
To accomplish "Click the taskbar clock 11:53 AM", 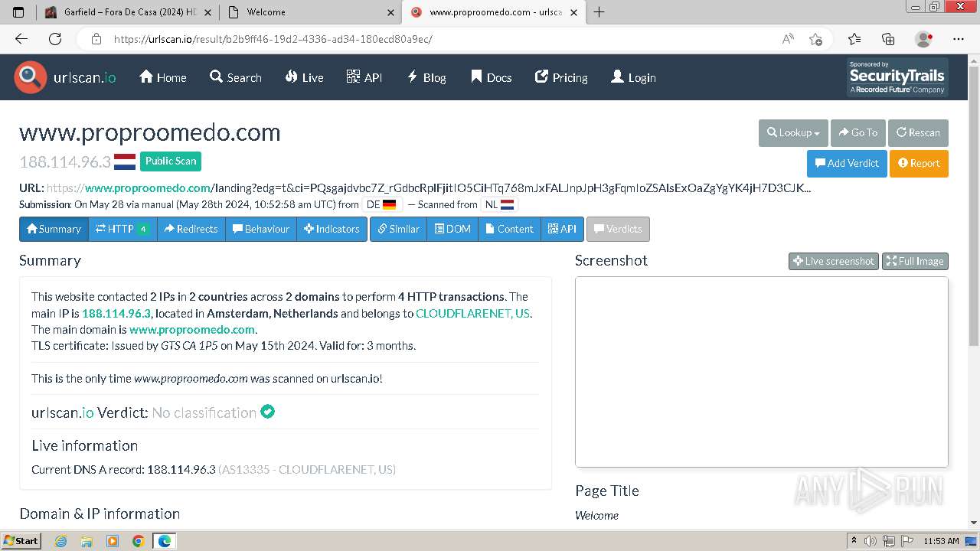I will point(942,541).
